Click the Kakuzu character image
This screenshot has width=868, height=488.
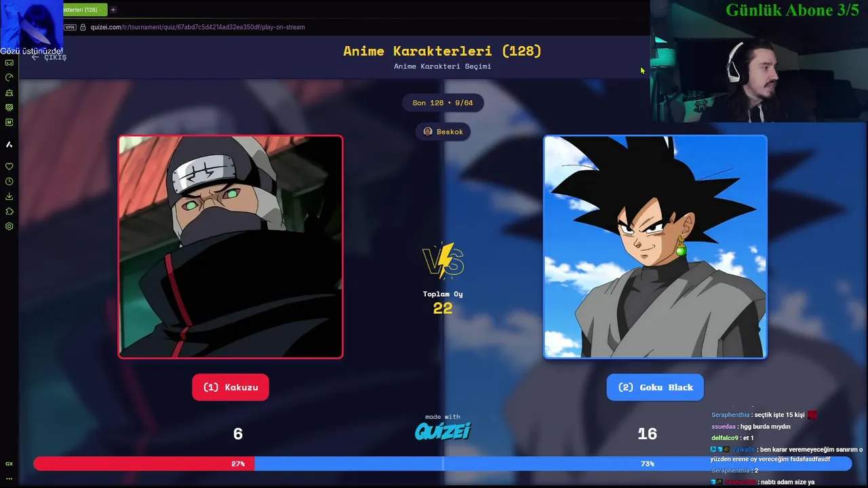click(x=231, y=247)
